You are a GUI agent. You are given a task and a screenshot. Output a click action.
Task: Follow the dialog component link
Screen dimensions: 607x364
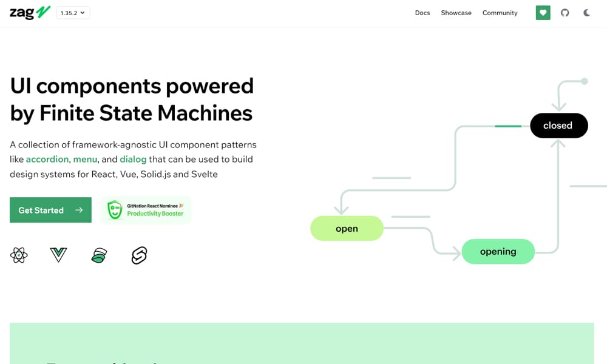tap(133, 160)
